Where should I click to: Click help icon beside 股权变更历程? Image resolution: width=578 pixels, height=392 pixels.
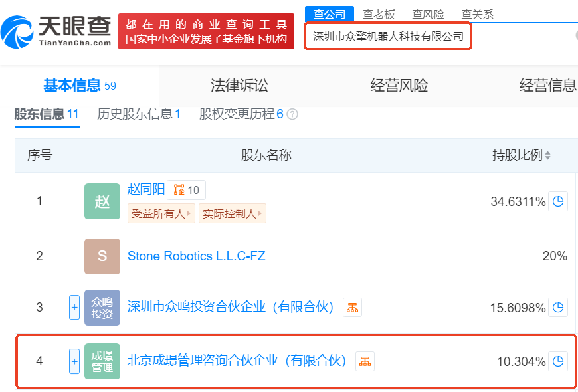(292, 114)
